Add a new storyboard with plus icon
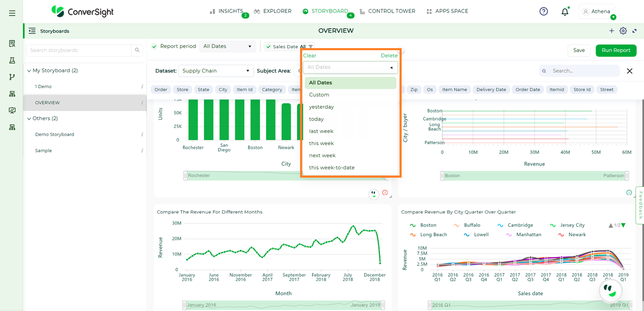Image resolution: width=644 pixels, height=311 pixels. tap(612, 31)
